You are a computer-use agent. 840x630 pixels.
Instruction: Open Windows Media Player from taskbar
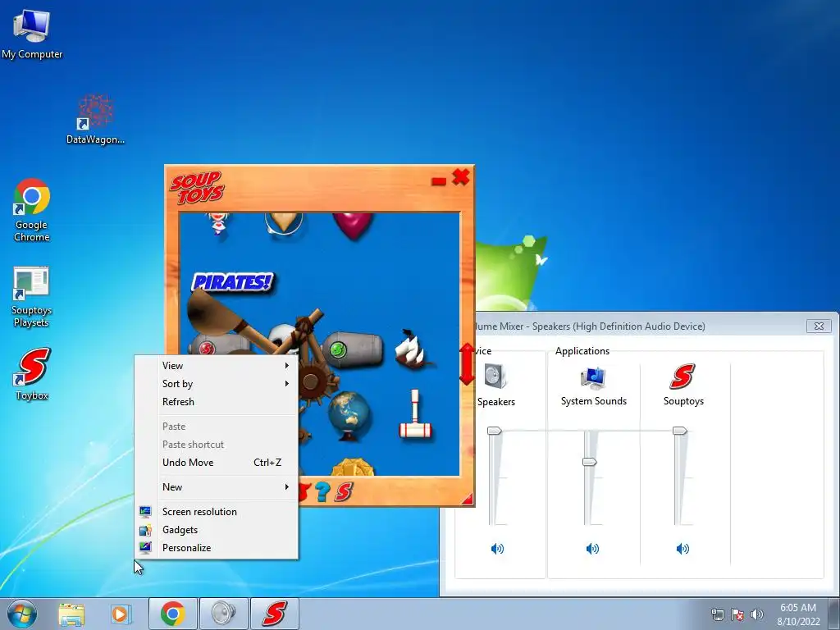point(120,614)
